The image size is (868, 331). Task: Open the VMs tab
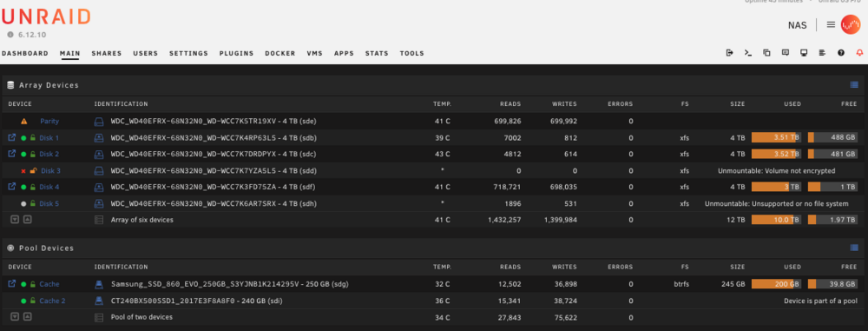click(314, 53)
